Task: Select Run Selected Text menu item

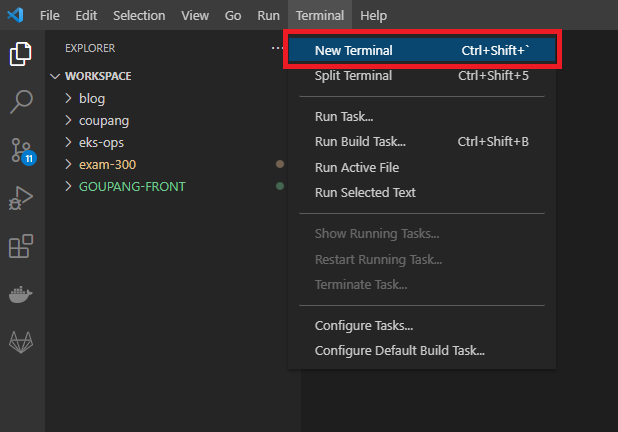Action: 422,193
